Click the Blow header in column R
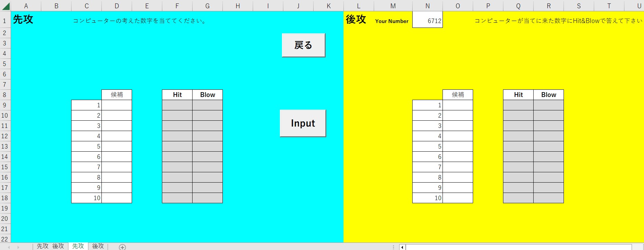644x250 pixels. tap(548, 95)
